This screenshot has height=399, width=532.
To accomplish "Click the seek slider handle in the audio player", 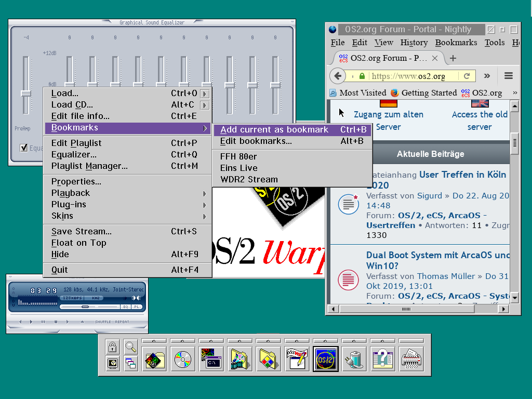I will pyautogui.click(x=85, y=307).
